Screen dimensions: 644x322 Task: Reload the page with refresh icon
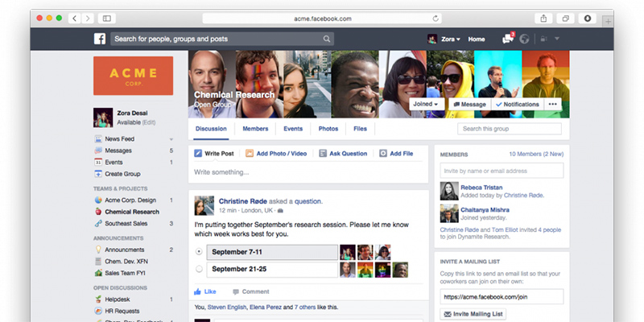click(x=436, y=18)
